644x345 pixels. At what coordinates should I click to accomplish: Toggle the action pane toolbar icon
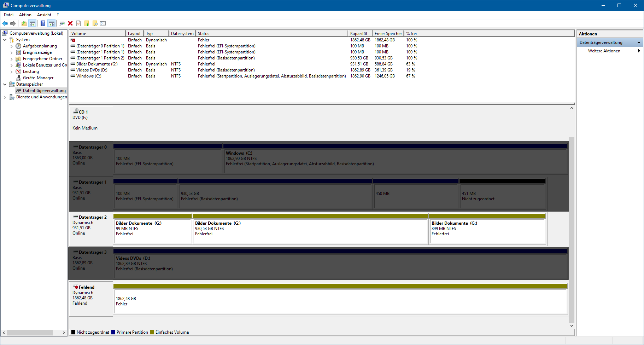(52, 23)
